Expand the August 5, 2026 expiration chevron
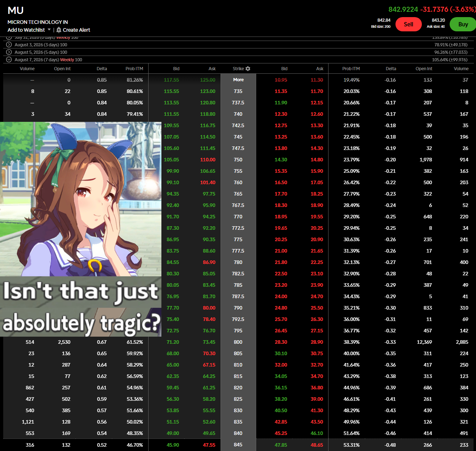This screenshot has height=451, width=476. 9,52
